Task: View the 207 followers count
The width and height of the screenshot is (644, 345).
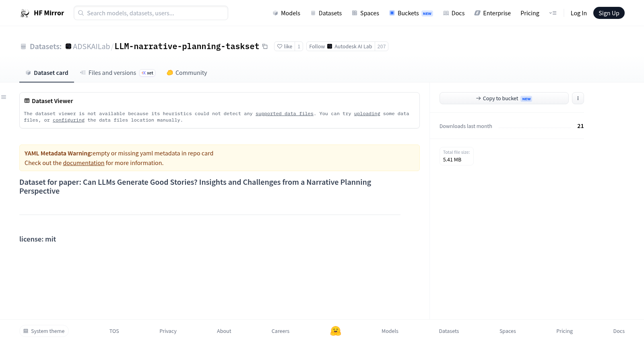Action: pos(382,46)
